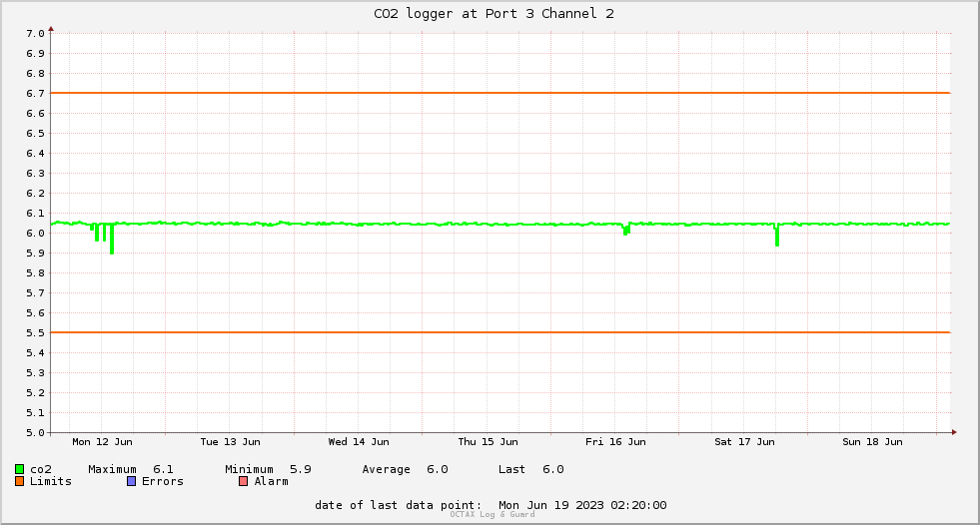
Task: Click the Errors legend label
Action: 163,481
